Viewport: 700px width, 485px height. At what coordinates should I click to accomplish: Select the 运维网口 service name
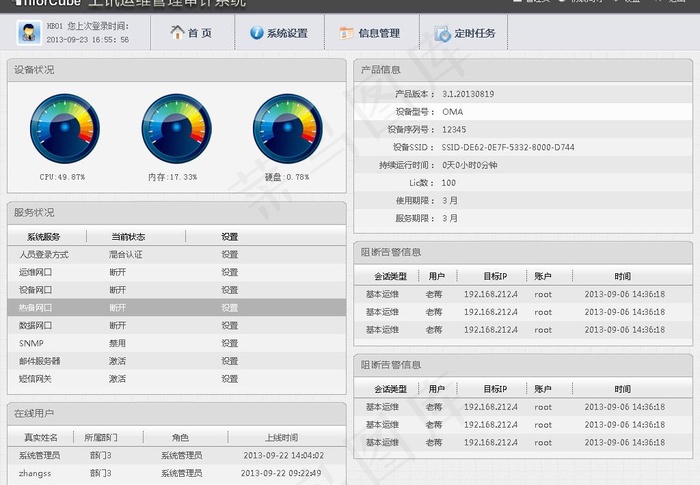click(x=35, y=272)
